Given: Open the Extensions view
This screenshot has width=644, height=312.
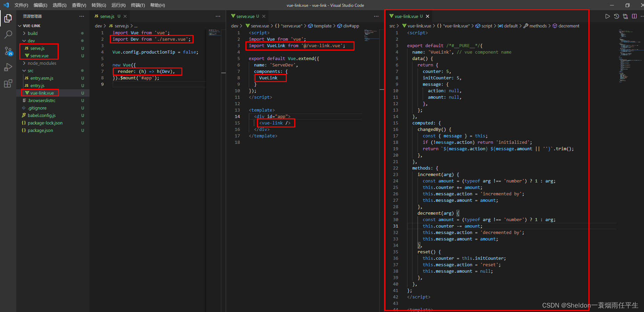Looking at the screenshot, I should (x=8, y=83).
